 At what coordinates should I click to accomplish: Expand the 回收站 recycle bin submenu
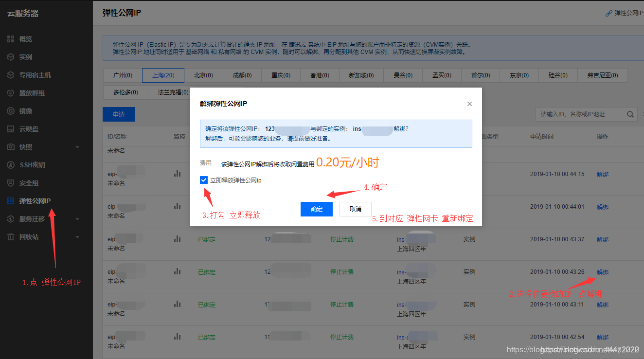tap(77, 236)
